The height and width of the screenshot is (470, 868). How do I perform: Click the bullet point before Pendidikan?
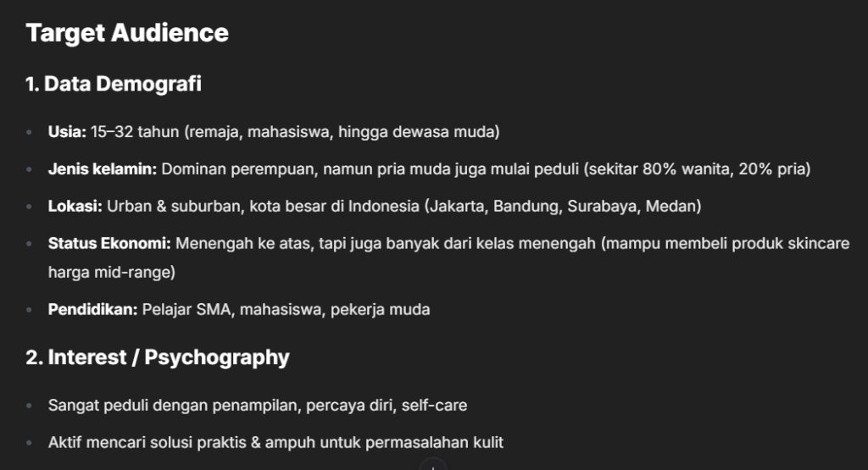[30, 310]
